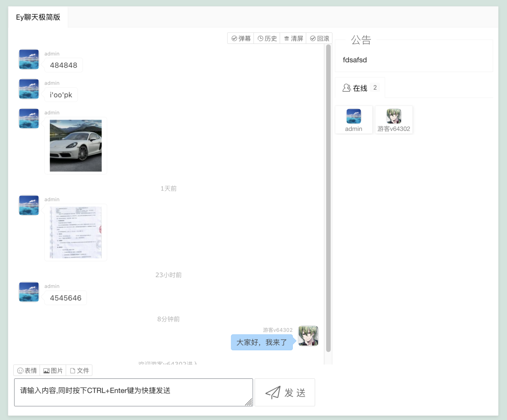Click 文件 to attach a file

(x=79, y=371)
